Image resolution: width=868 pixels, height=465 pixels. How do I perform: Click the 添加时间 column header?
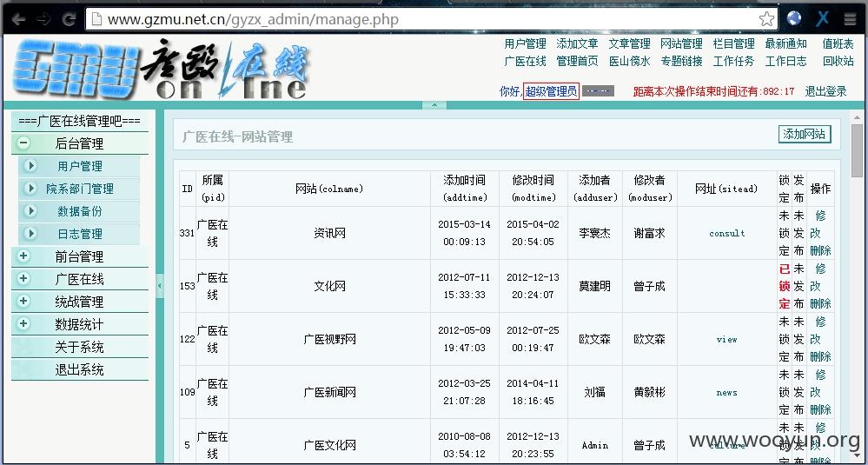[x=465, y=189]
